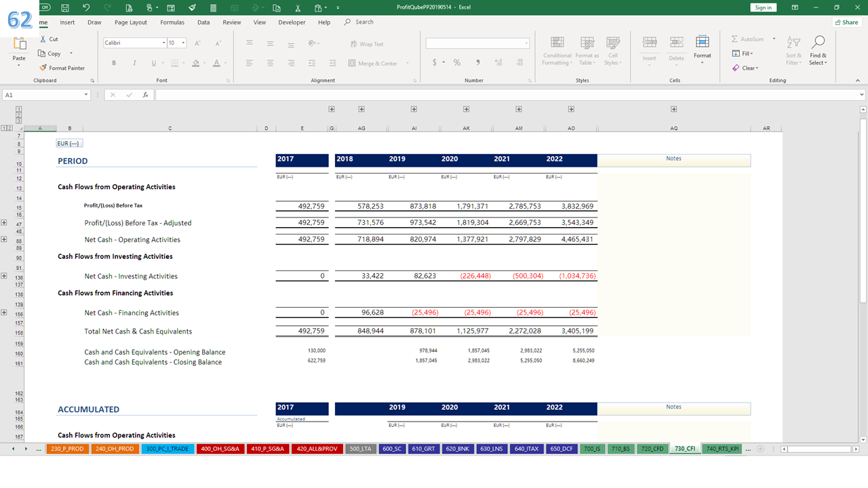The height and width of the screenshot is (488, 868).
Task: Open font color palette arrow
Action: pyautogui.click(x=225, y=63)
